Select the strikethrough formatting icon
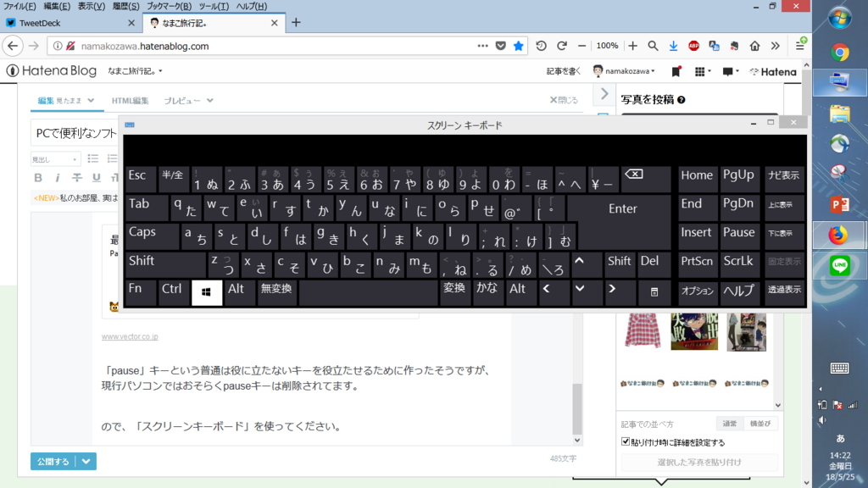 point(77,178)
